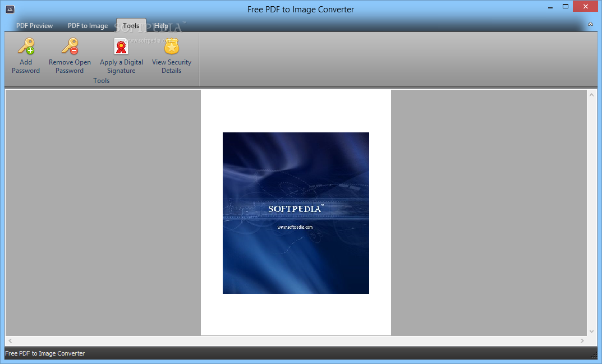
Task: Click the status bar resize grip
Action: click(594, 355)
